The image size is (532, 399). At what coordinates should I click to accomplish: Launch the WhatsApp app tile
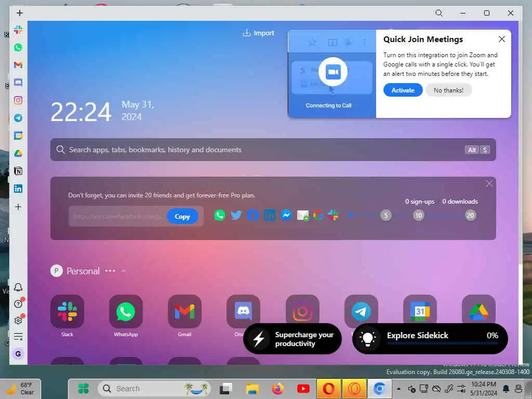point(126,312)
